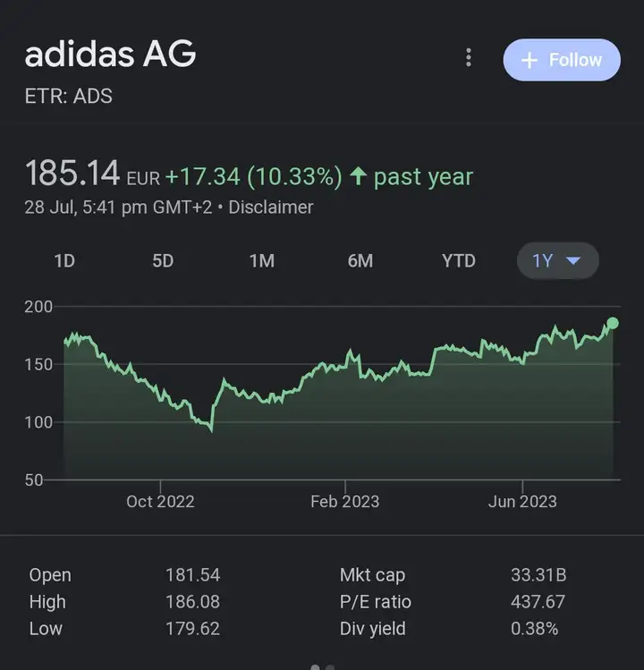Click the chart's lowest price dip

pos(211,430)
